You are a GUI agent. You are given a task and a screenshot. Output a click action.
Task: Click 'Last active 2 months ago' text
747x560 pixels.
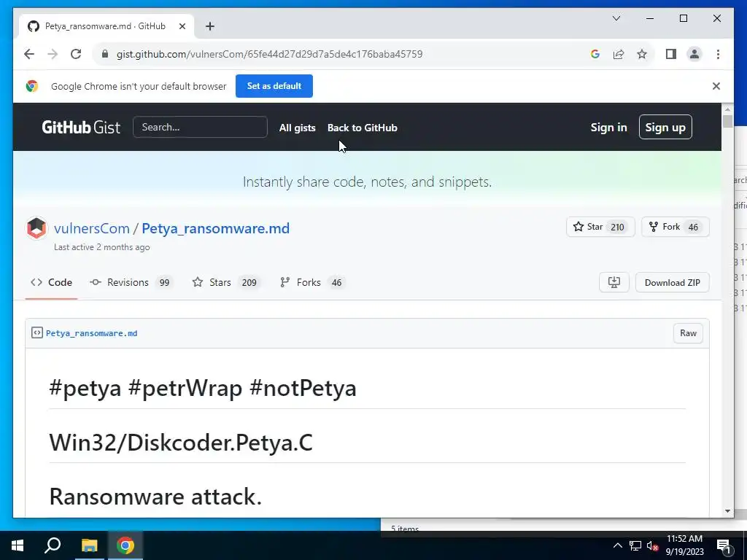[x=102, y=247]
